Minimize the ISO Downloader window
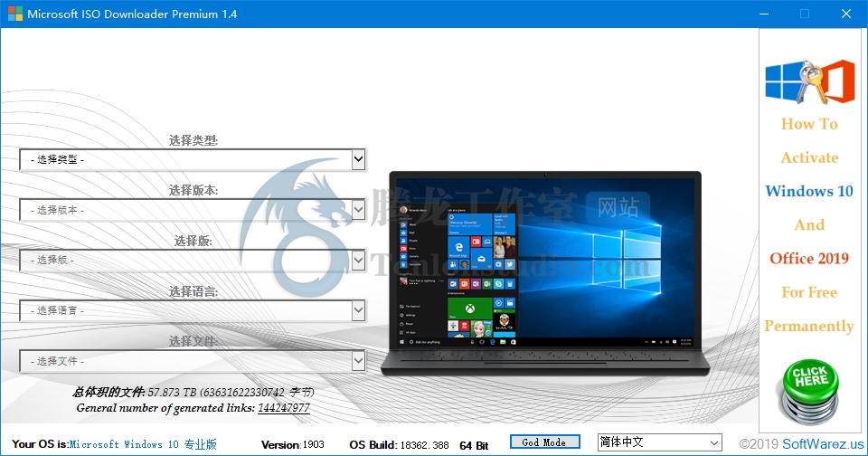The image size is (868, 456). (764, 14)
